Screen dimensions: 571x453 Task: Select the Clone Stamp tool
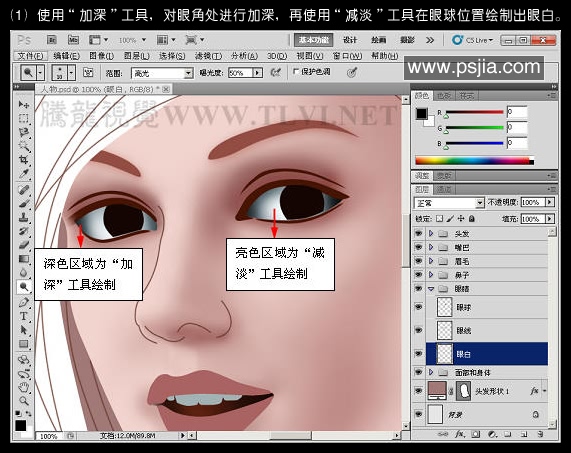tap(24, 218)
